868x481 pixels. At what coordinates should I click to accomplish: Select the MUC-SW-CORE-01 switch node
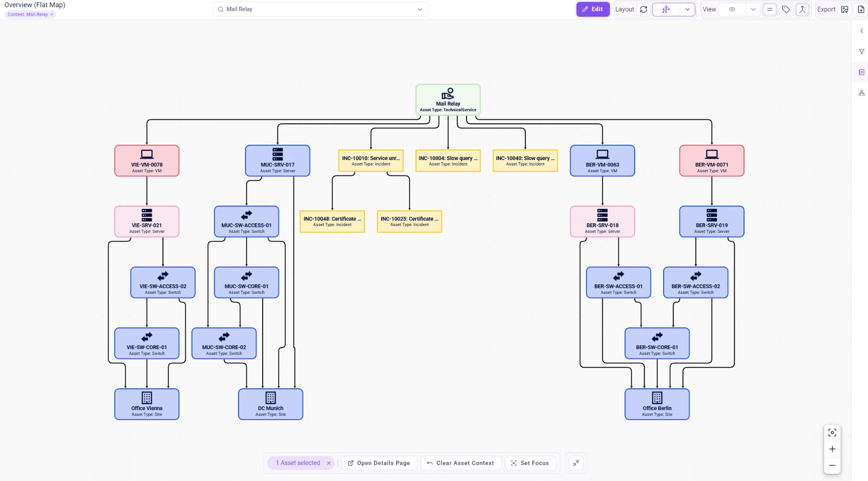(x=246, y=283)
